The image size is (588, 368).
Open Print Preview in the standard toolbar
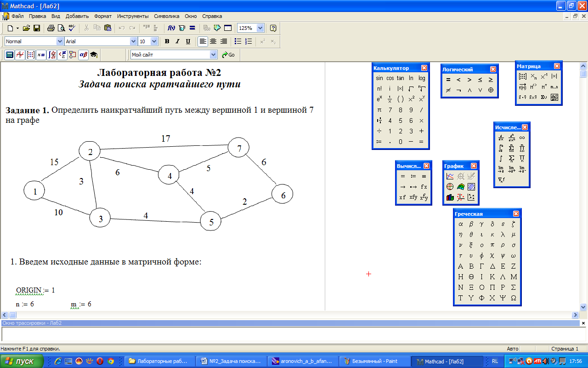61,28
